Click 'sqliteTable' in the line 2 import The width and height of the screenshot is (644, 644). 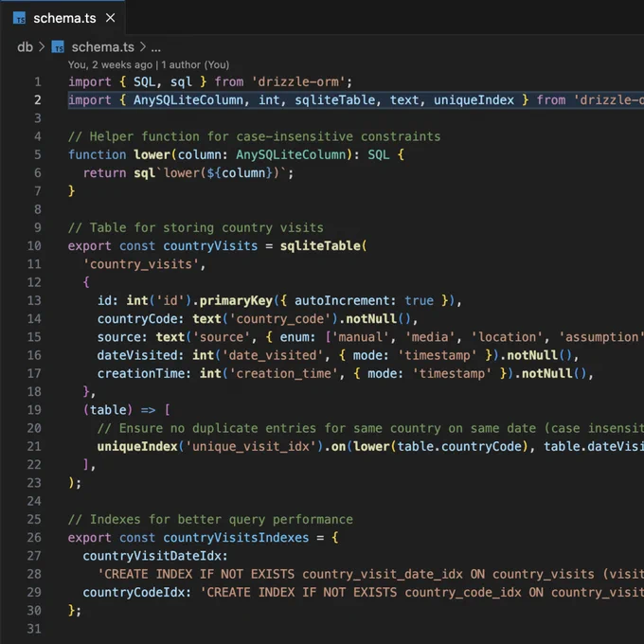[x=334, y=99]
